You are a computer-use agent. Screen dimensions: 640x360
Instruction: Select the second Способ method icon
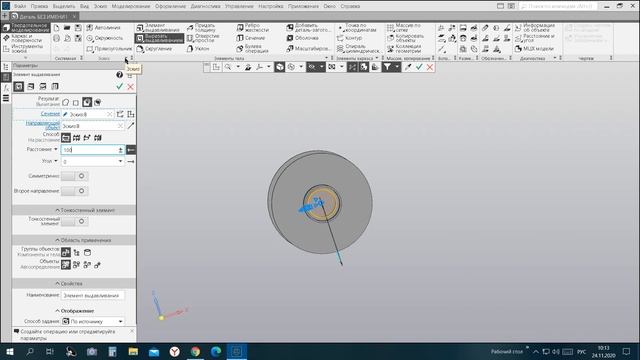(x=76, y=138)
